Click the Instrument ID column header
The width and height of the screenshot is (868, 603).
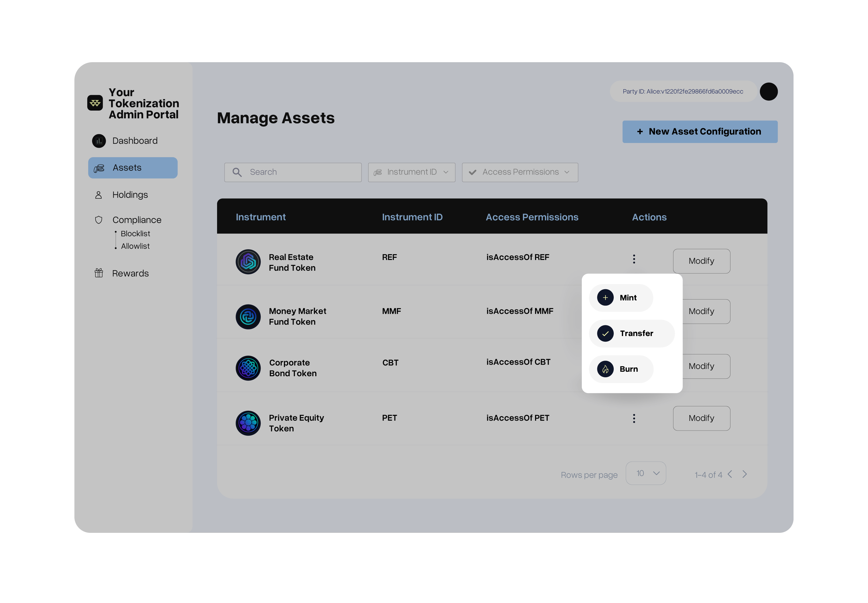pos(412,217)
